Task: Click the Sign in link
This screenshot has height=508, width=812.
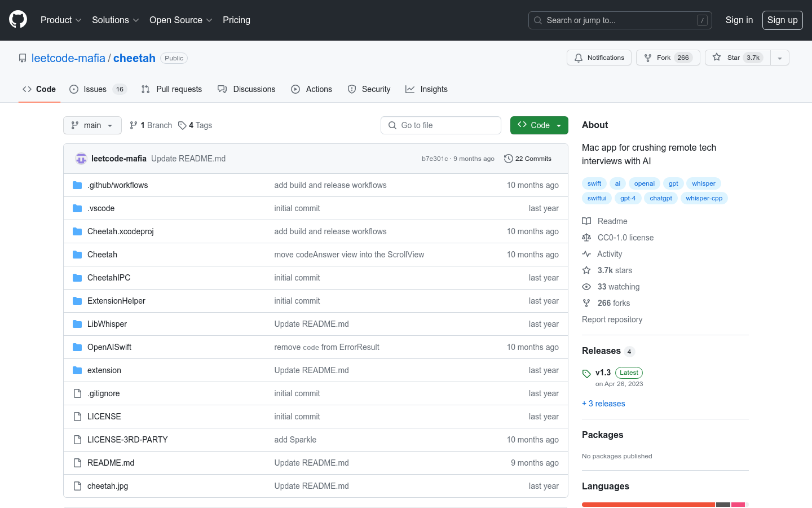Action: tap(739, 20)
